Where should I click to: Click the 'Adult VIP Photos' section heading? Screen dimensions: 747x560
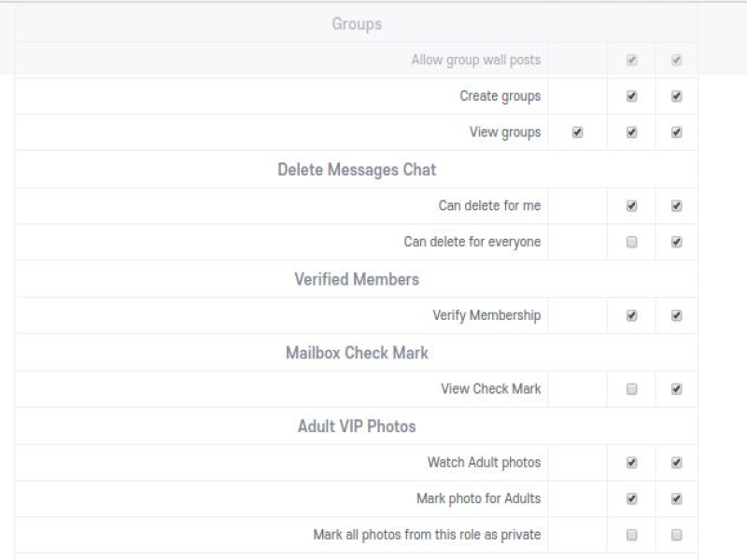coord(357,426)
